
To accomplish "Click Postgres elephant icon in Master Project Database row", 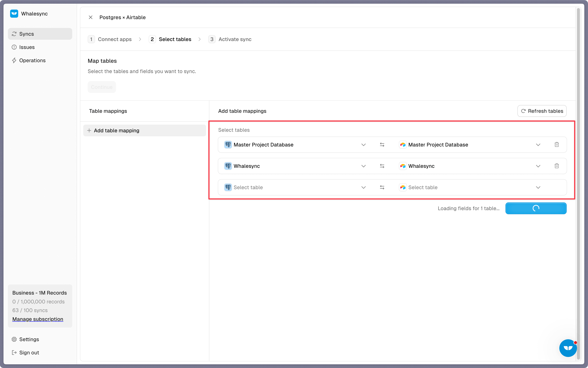I will click(228, 145).
